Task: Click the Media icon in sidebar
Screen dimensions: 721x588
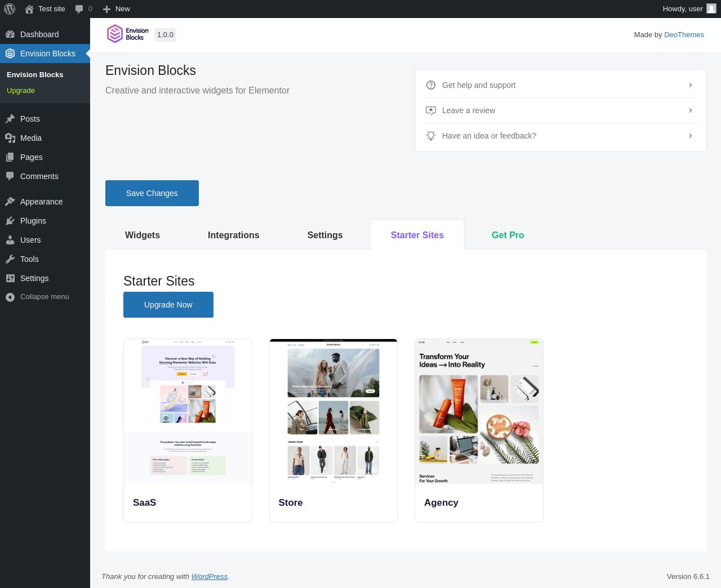Action: pos(10,138)
